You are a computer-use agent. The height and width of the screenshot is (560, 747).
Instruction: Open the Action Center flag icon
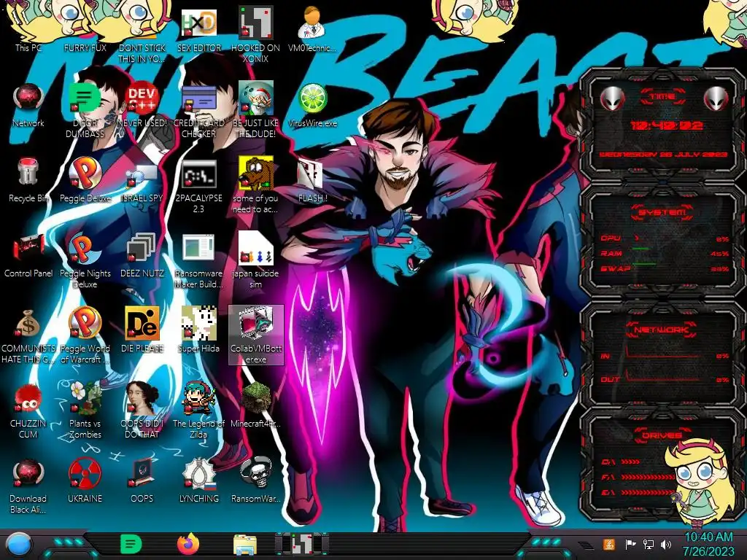(630, 544)
